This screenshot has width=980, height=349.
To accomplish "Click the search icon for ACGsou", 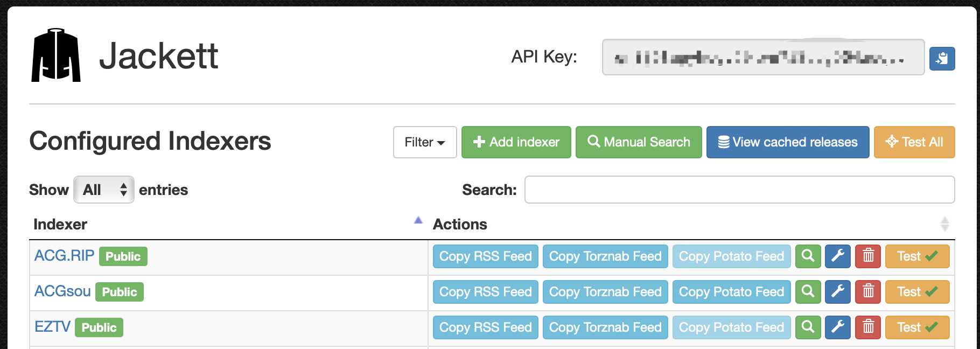I will coord(808,292).
